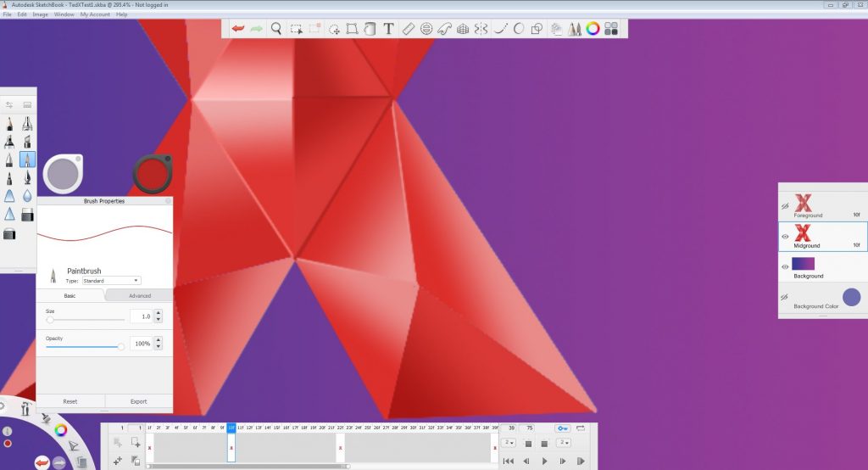Jump to last frame of animation

pyautogui.click(x=581, y=462)
